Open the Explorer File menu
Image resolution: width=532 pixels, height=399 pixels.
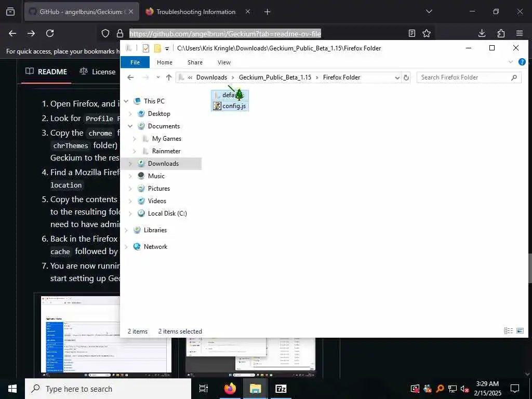135,62
